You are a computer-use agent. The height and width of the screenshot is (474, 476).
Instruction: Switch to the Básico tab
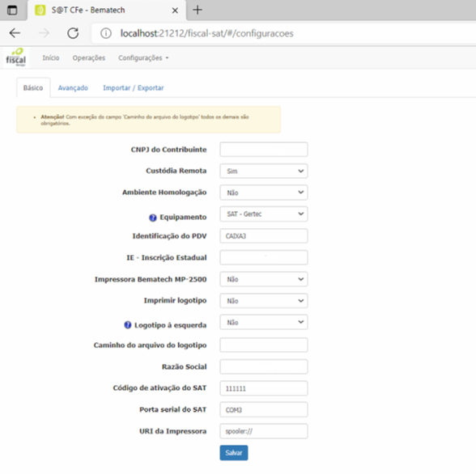[33, 88]
